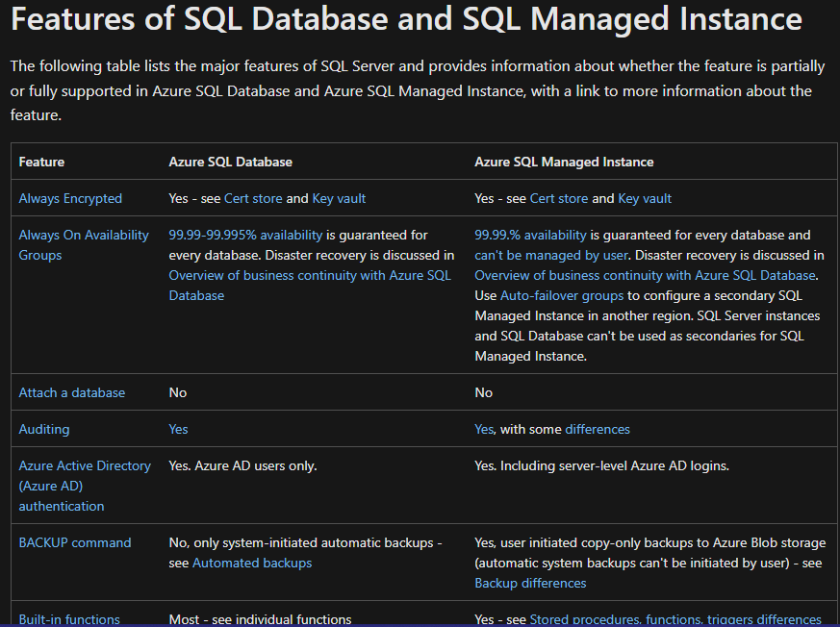Open the BACKUP command link
This screenshot has height=627, width=840.
tap(74, 542)
